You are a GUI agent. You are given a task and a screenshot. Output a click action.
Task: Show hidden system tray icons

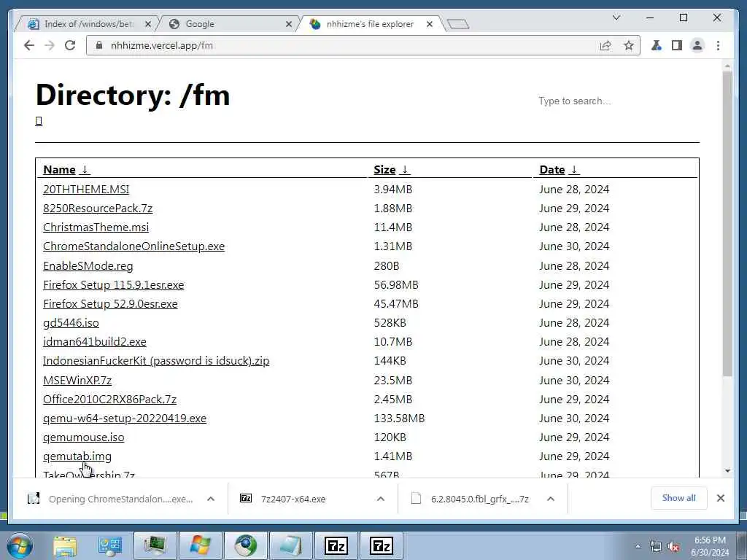click(x=638, y=547)
